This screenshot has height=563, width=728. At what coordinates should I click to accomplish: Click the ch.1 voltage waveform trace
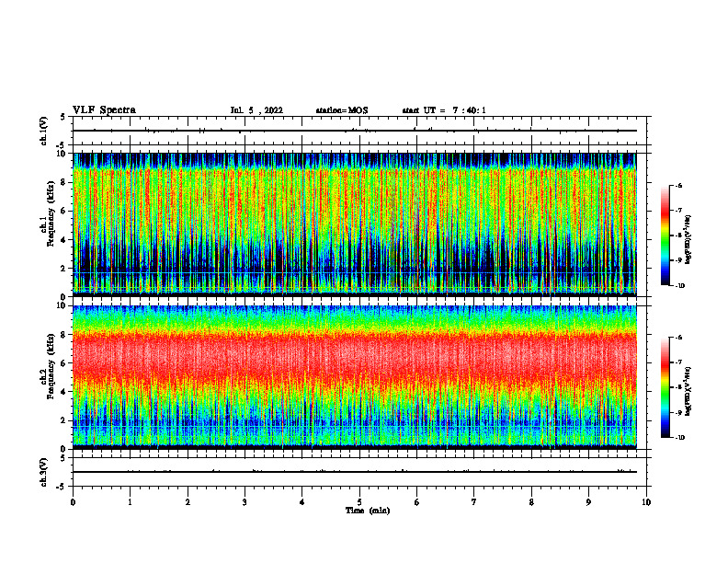355,131
